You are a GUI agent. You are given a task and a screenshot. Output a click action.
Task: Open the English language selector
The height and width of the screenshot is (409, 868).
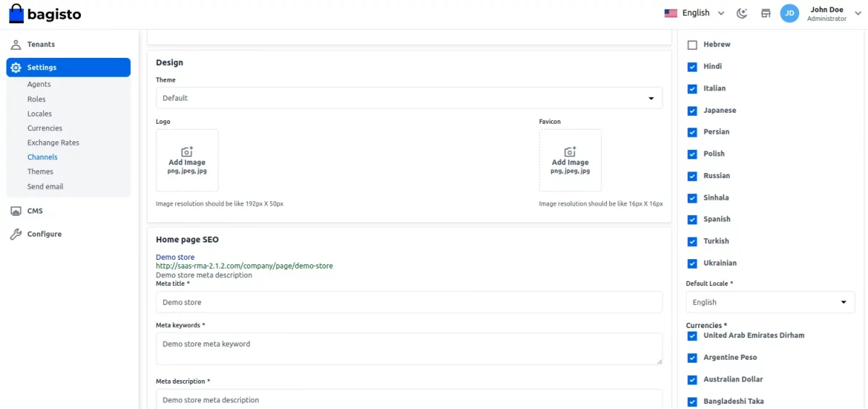tap(694, 13)
